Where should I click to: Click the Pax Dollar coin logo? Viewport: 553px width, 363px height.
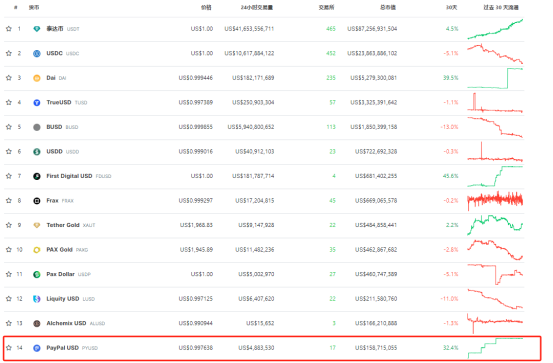[x=37, y=274]
